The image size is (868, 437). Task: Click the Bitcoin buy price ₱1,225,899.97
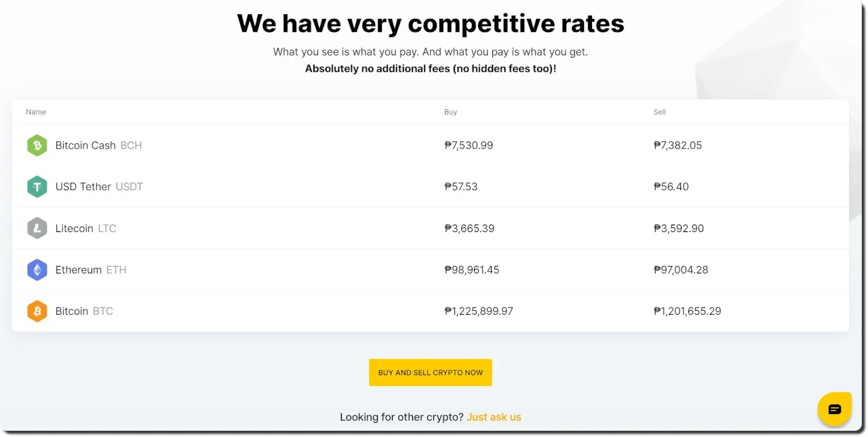click(479, 311)
